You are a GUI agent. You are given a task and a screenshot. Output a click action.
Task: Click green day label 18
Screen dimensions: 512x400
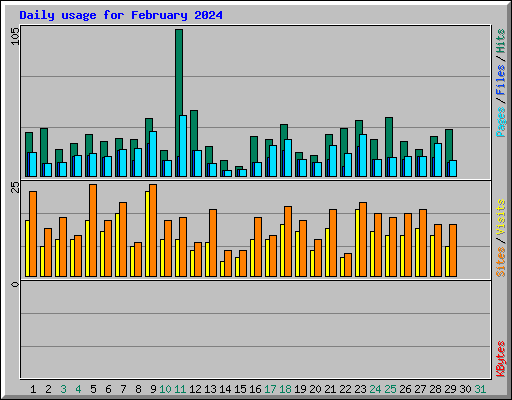click(x=285, y=389)
